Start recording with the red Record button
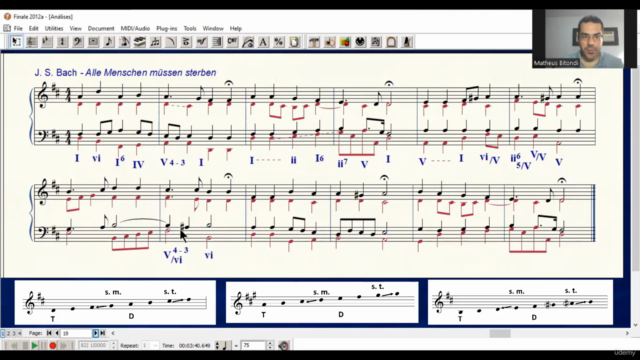 53,346
